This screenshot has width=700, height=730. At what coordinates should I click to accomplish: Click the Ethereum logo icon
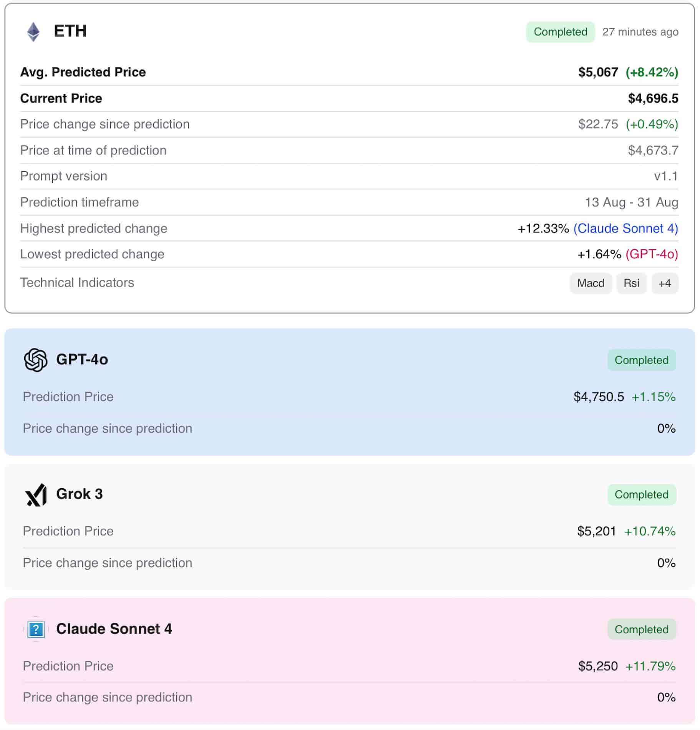click(33, 32)
